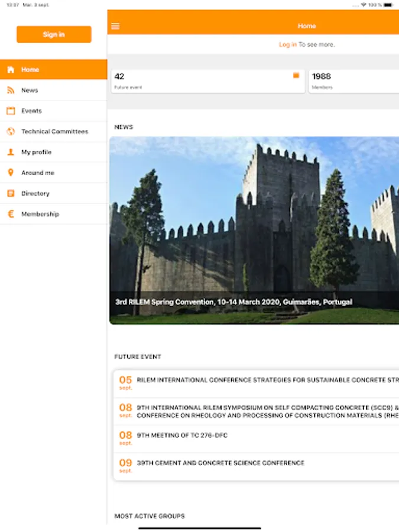The height and width of the screenshot is (532, 399).
Task: Click the My profile person icon
Action: 11,152
